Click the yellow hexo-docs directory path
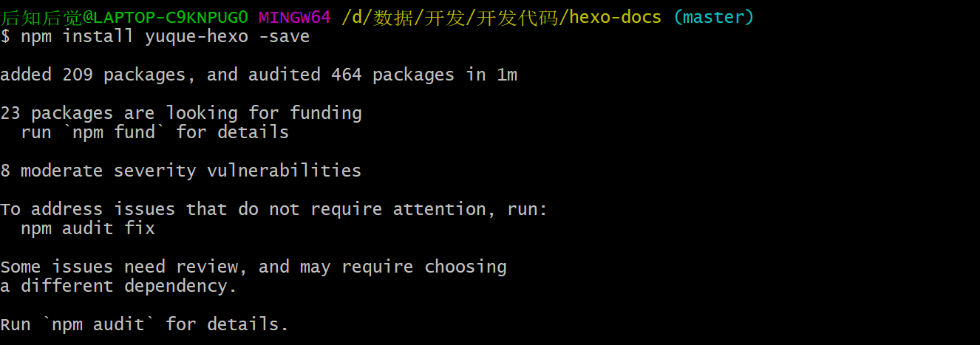980x345 pixels. click(502, 16)
